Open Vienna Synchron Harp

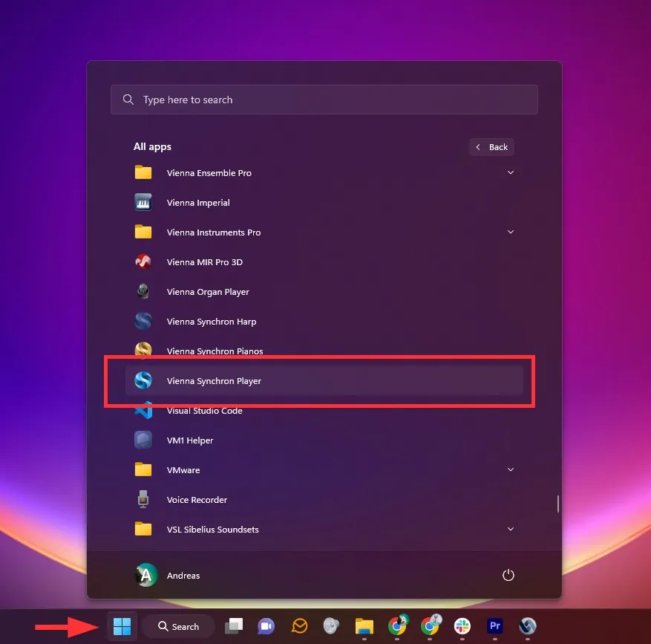(211, 322)
